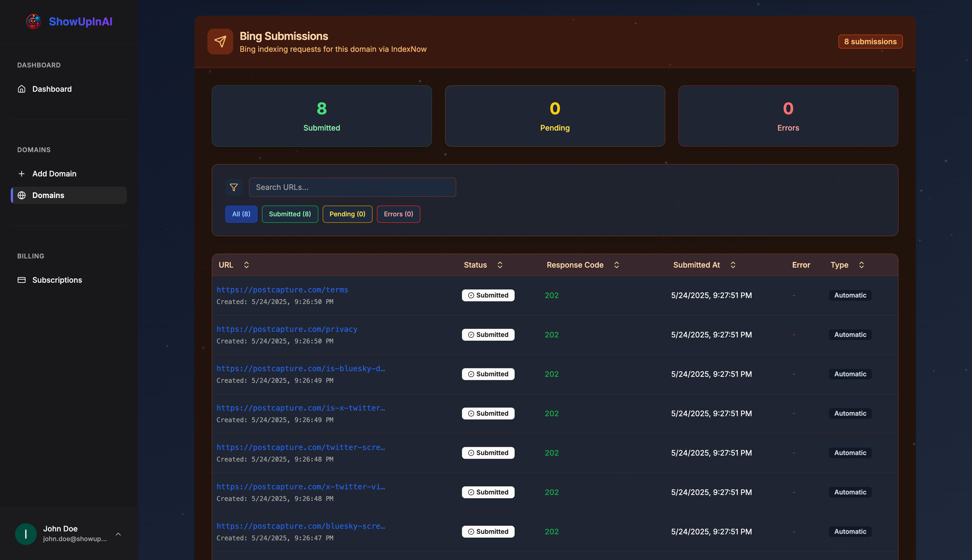The height and width of the screenshot is (560, 972).
Task: Click the credit card icon beside Subscriptions
Action: pos(22,280)
